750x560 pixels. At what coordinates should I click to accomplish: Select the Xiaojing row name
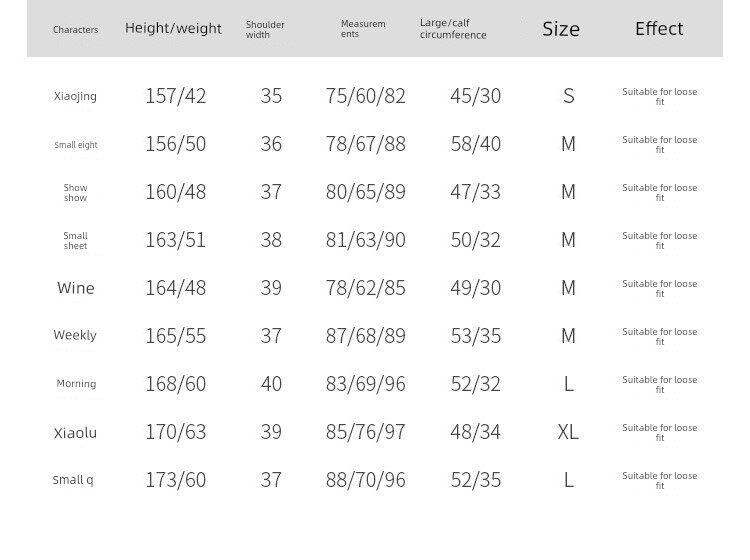pyautogui.click(x=76, y=97)
